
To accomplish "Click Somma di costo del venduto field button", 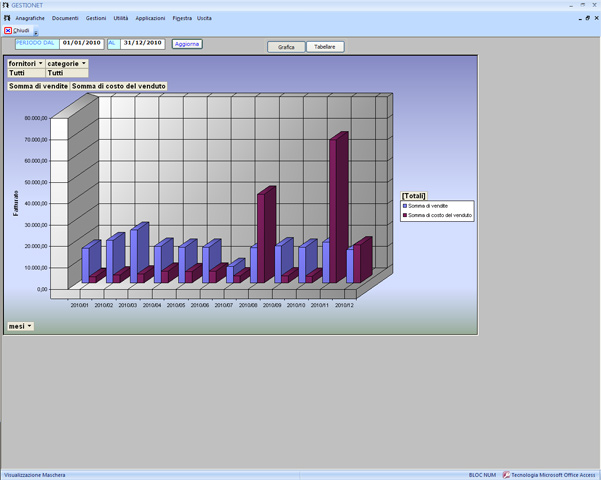I will coord(119,86).
